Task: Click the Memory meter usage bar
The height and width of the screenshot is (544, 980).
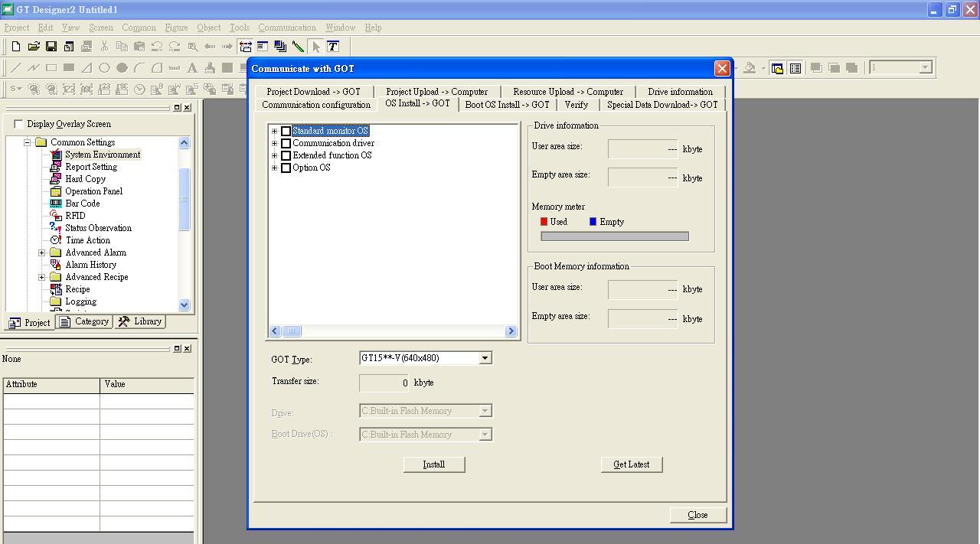Action: (x=614, y=236)
